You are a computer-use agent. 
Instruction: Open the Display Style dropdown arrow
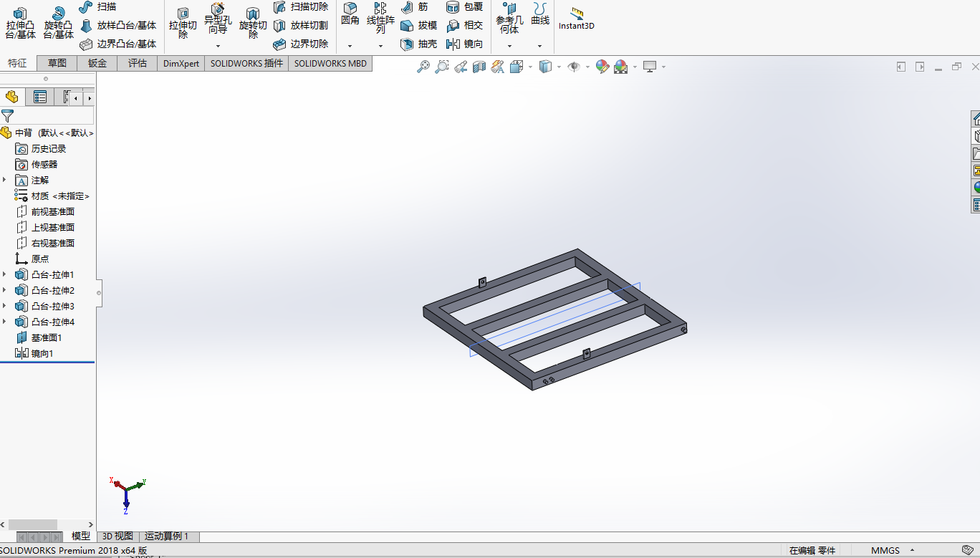point(559,67)
